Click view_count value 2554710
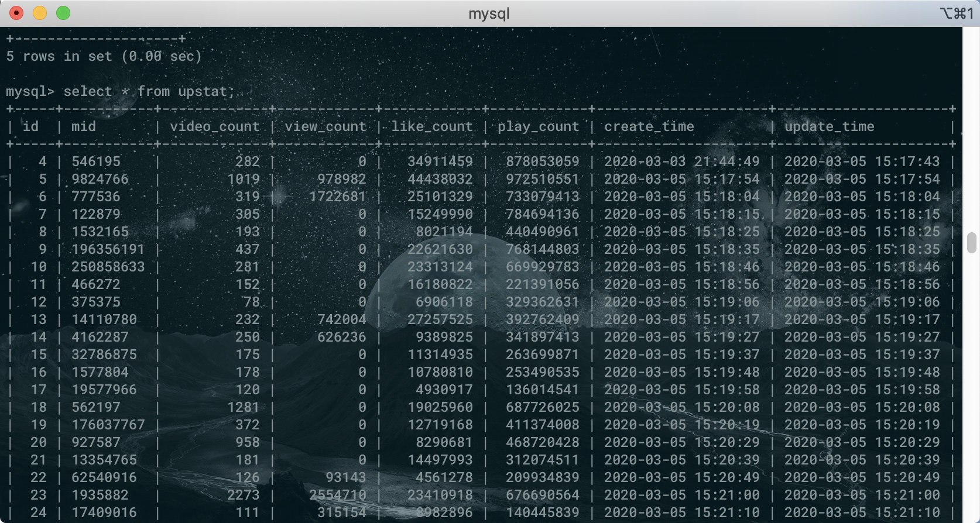The height and width of the screenshot is (523, 980). coord(338,496)
